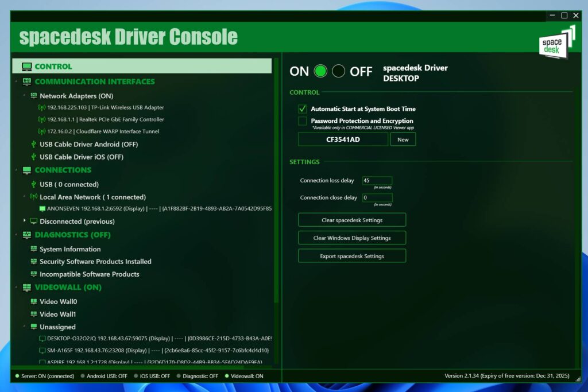The width and height of the screenshot is (588, 392).
Task: Click the DESKTOP-O32O2JQ display icon
Action: [x=42, y=339]
